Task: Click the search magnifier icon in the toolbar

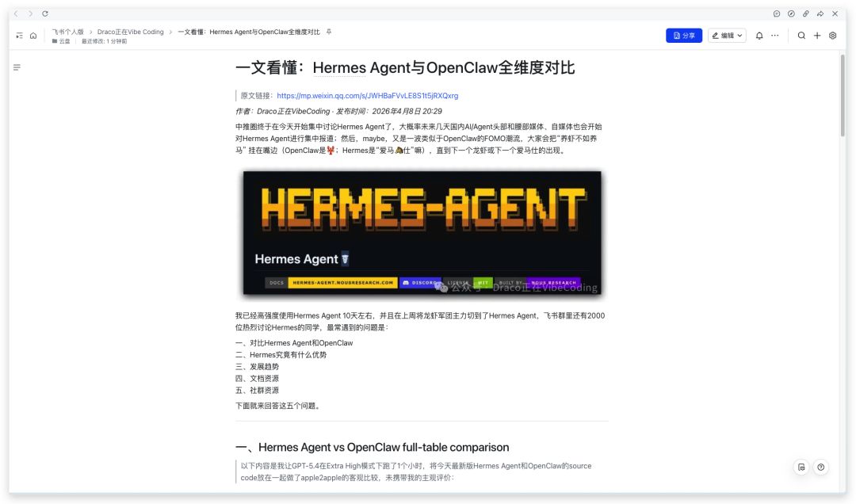Action: click(x=801, y=35)
